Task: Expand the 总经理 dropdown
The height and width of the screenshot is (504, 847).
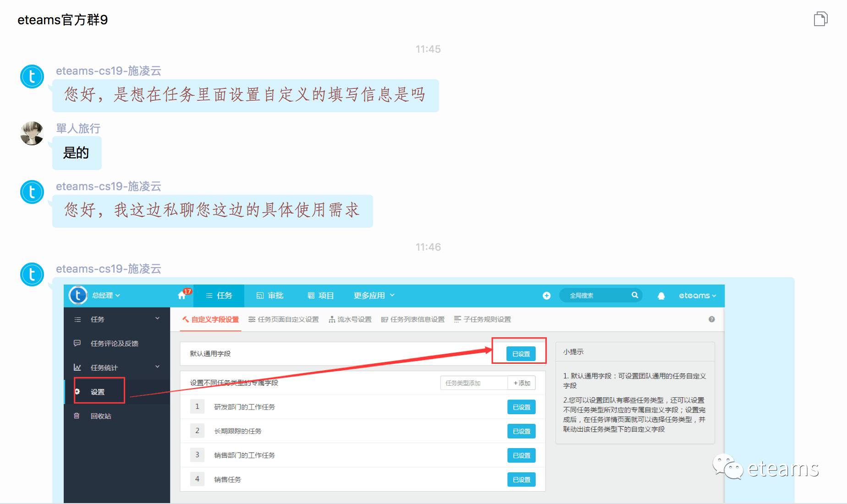Action: [x=106, y=296]
